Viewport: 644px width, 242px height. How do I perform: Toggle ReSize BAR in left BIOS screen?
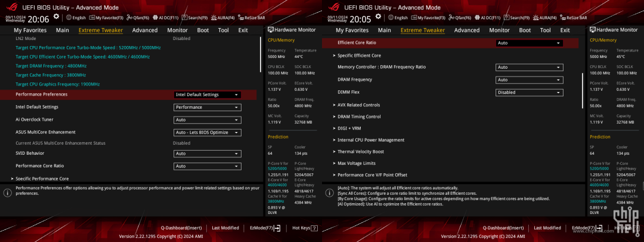click(252, 18)
